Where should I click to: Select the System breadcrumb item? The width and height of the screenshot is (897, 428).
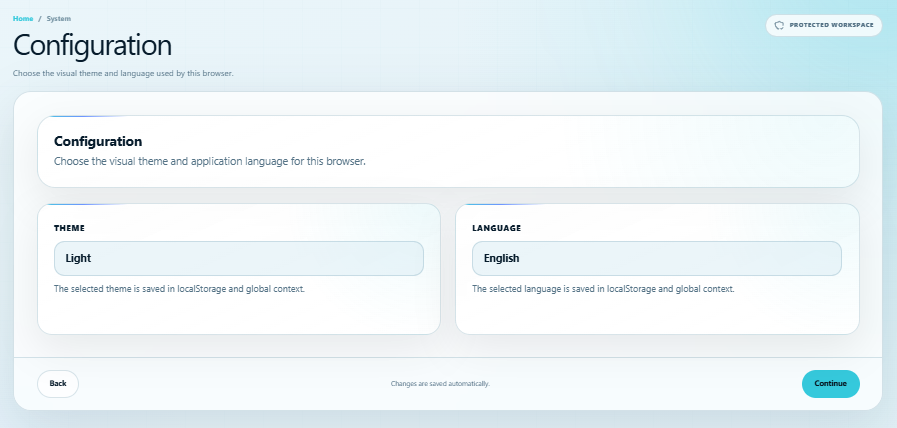(59, 19)
